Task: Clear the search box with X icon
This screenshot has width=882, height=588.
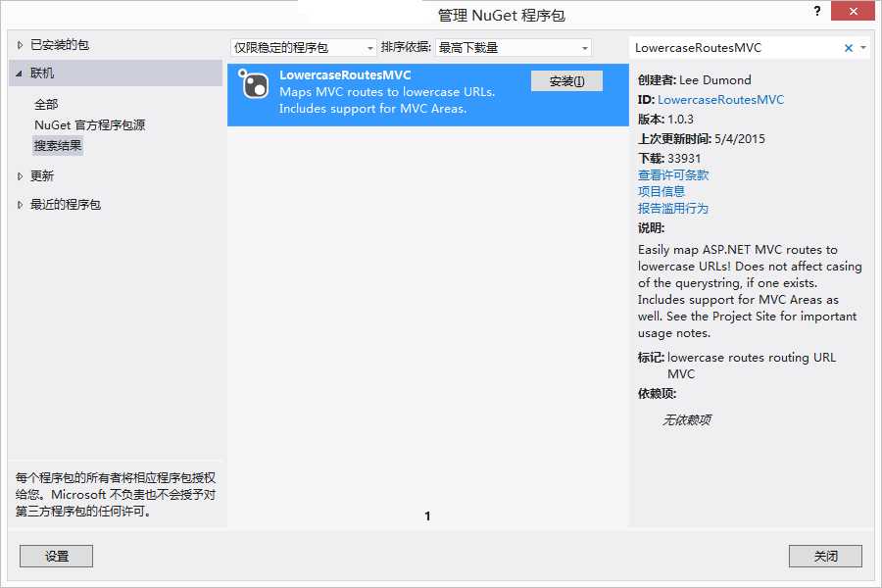Action: click(x=849, y=48)
